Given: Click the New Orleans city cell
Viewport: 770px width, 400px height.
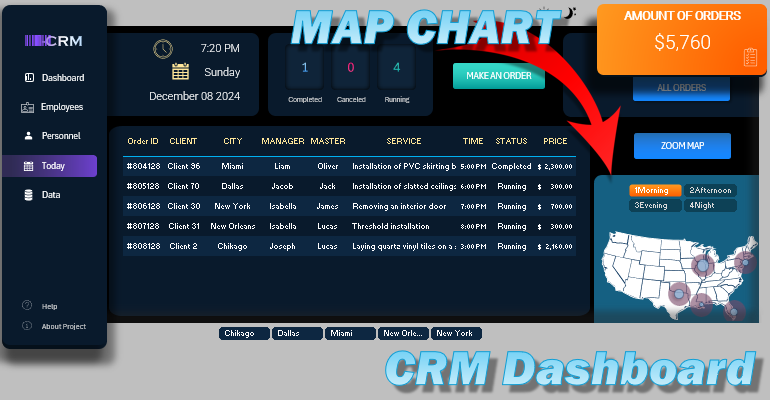Looking at the screenshot, I should click(x=233, y=227).
